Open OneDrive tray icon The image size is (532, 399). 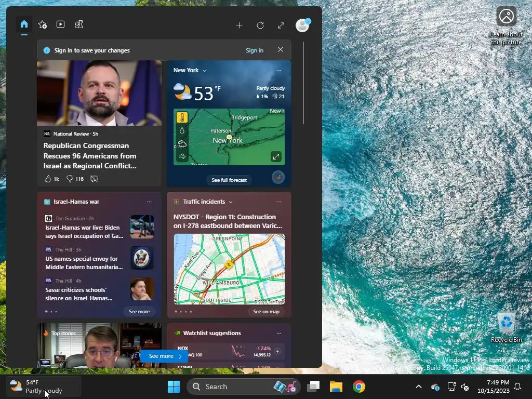pos(435,387)
